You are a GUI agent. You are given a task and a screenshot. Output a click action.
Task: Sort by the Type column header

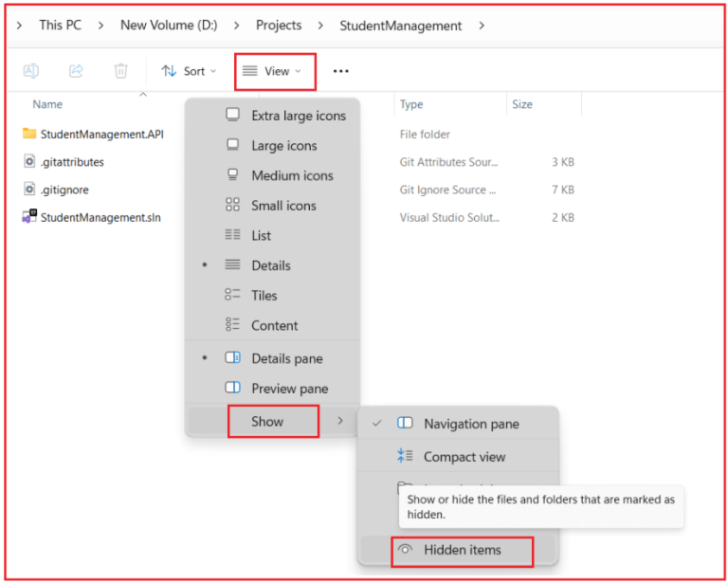pyautogui.click(x=411, y=104)
